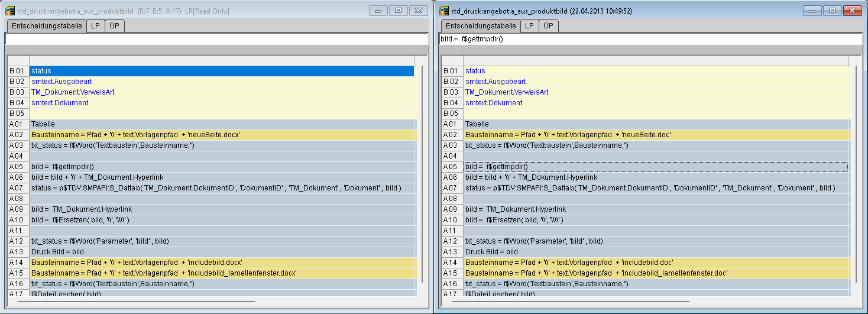Focus the empty formula field in left window

(216, 39)
